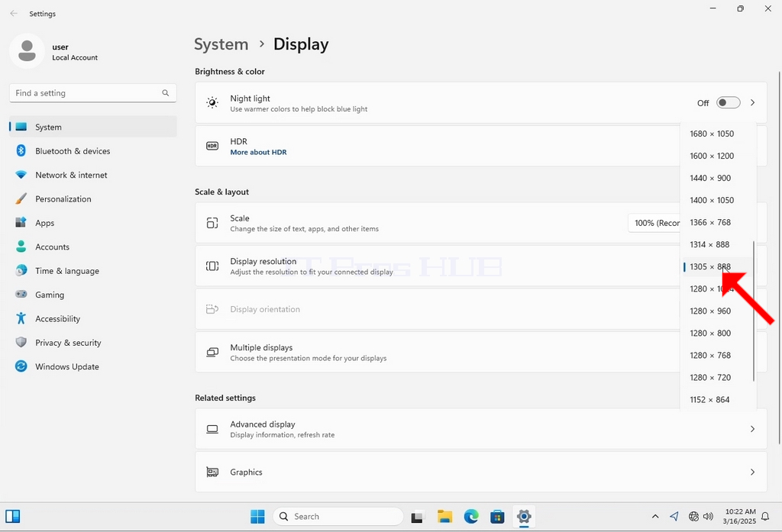The image size is (782, 532).
Task: Click the Graphics card icon
Action: (x=212, y=472)
